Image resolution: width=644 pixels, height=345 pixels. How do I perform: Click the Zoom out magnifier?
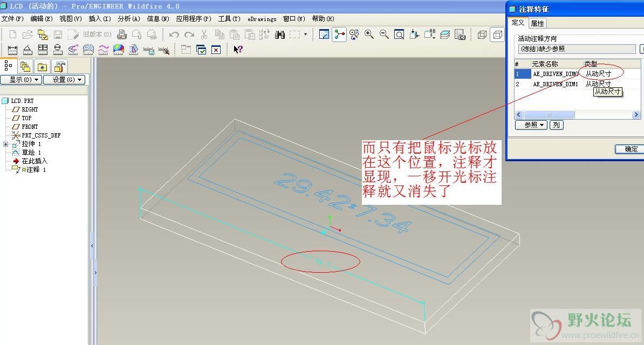click(384, 34)
